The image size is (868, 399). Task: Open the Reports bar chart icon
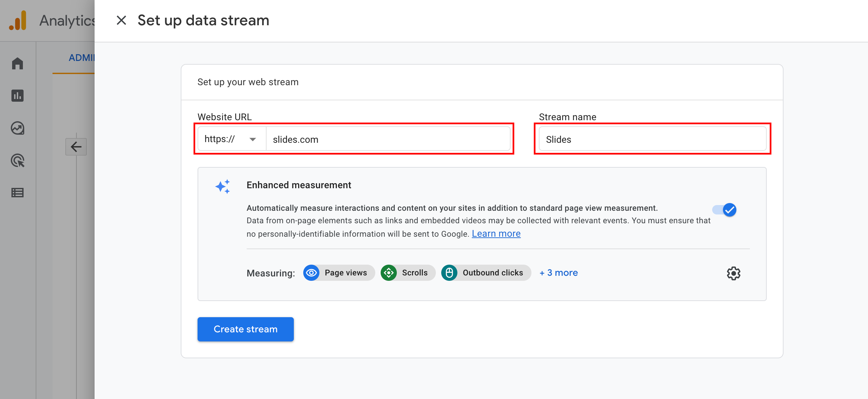point(18,96)
